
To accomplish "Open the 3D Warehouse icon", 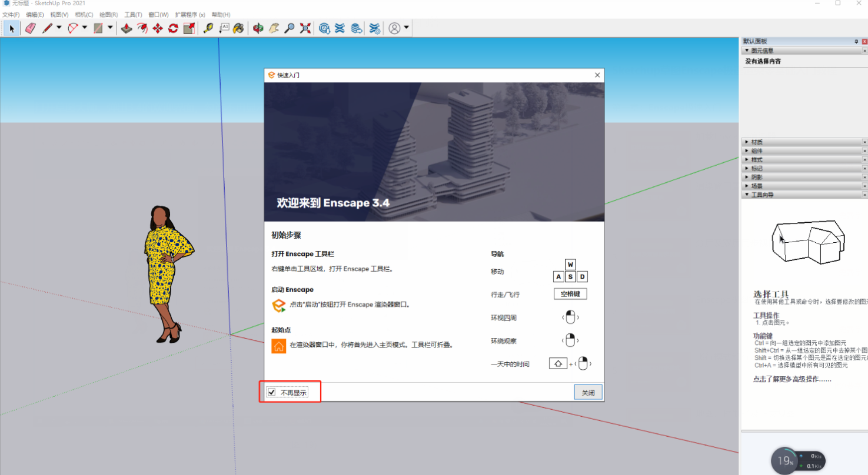I will (x=324, y=28).
